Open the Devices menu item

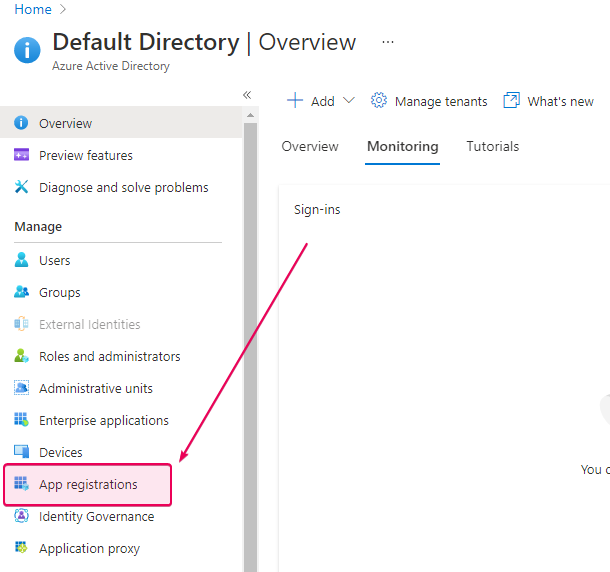coord(61,453)
